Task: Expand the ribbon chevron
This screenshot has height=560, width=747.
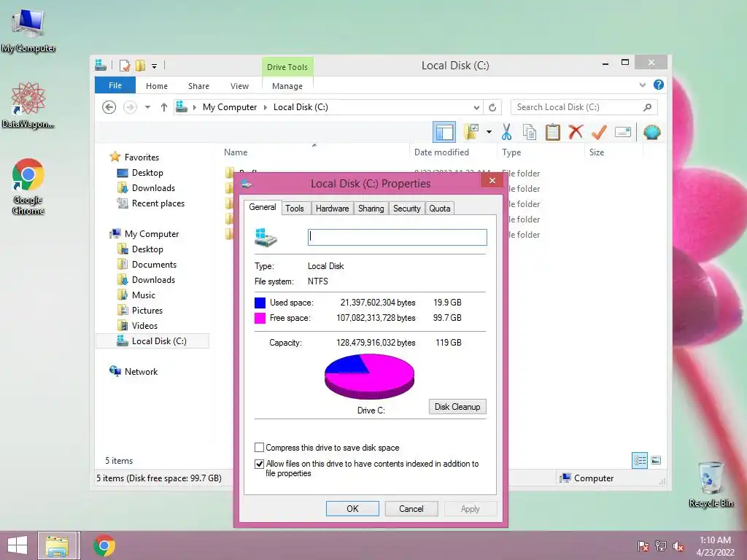Action: [642, 85]
